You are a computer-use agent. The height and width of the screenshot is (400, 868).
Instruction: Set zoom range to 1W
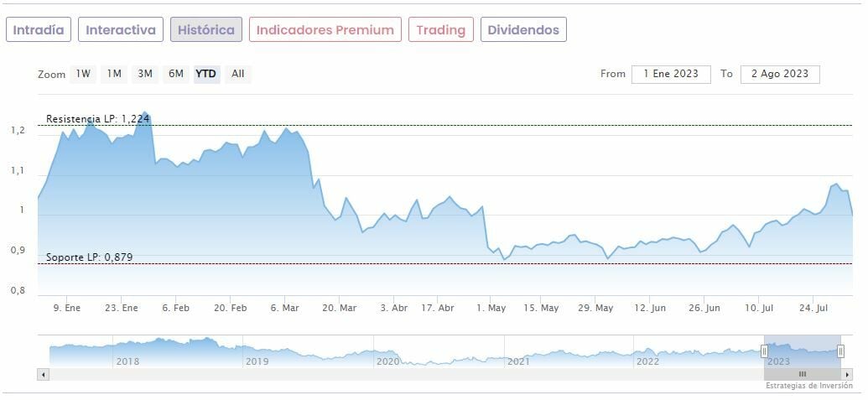point(83,74)
